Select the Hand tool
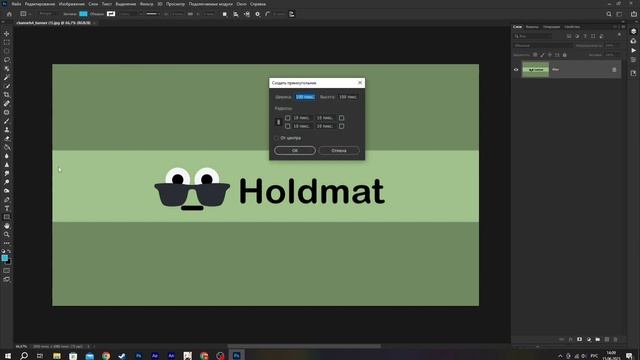The height and width of the screenshot is (360, 640). [x=7, y=226]
